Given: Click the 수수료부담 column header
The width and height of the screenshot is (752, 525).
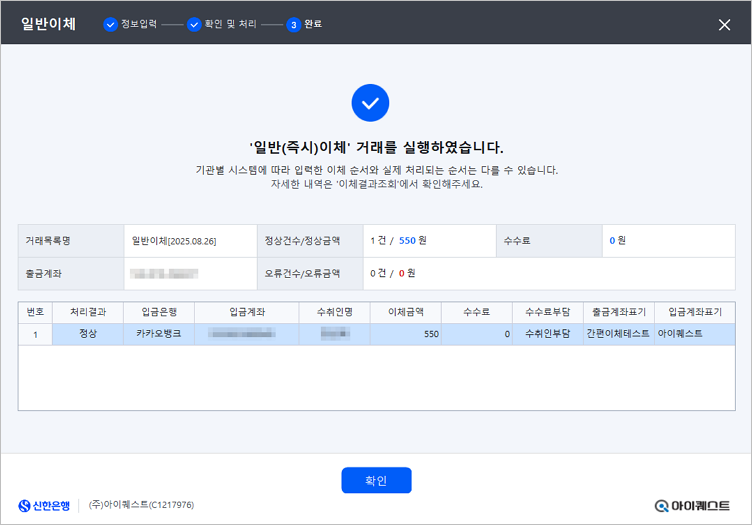Looking at the screenshot, I should coord(548,312).
